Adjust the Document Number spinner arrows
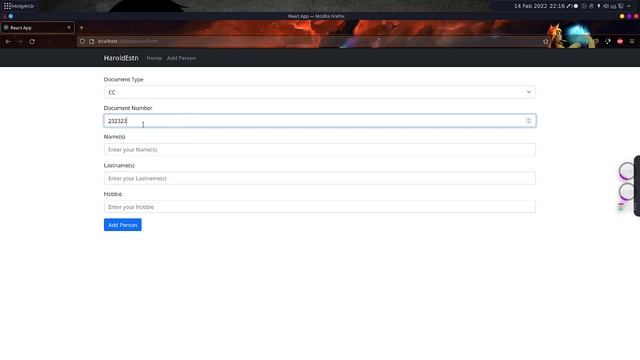Image resolution: width=640 pixels, height=360 pixels. point(528,121)
